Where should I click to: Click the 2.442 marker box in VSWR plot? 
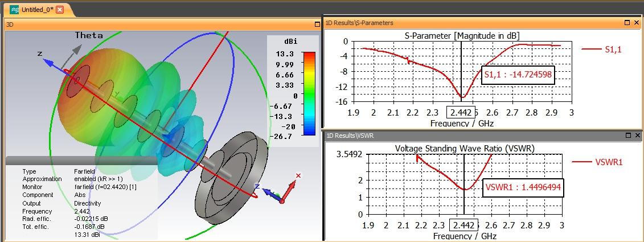465,225
